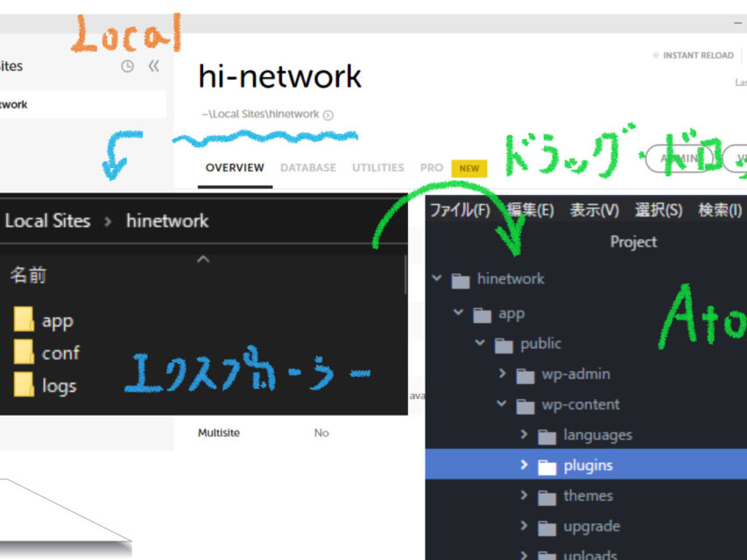747x560 pixels.
Task: Click the public folder icon in Atom
Action: (504, 346)
